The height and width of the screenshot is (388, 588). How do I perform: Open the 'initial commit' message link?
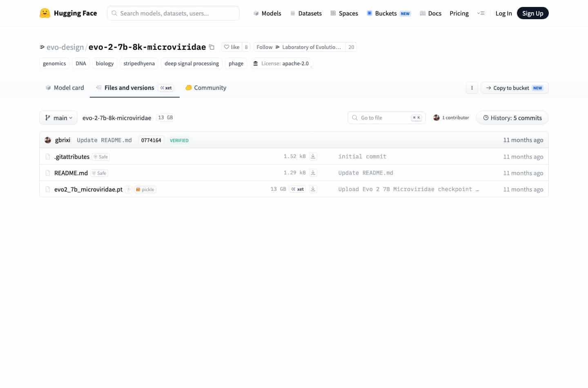pos(362,156)
